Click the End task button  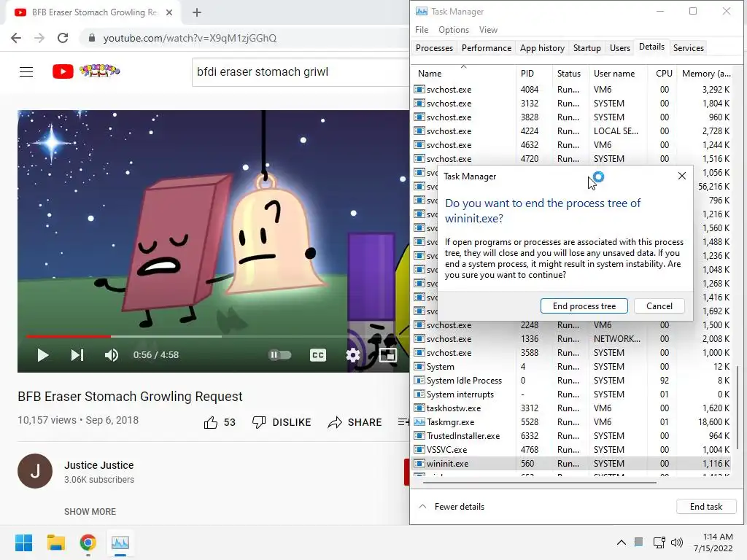click(706, 507)
